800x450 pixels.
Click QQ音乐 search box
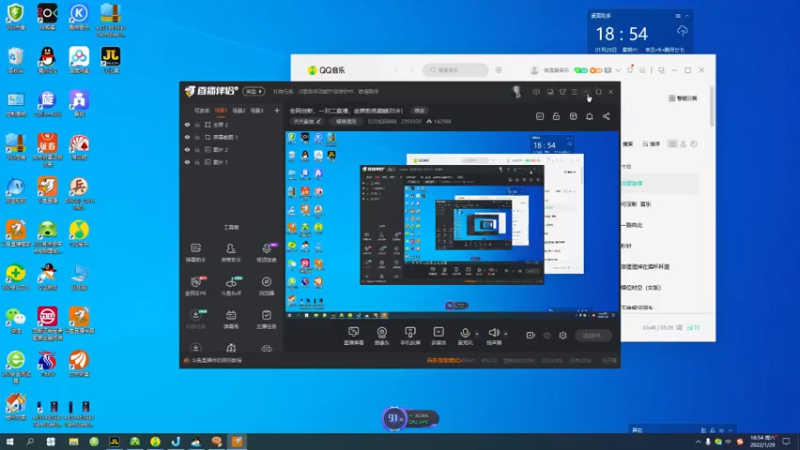pyautogui.click(x=455, y=70)
